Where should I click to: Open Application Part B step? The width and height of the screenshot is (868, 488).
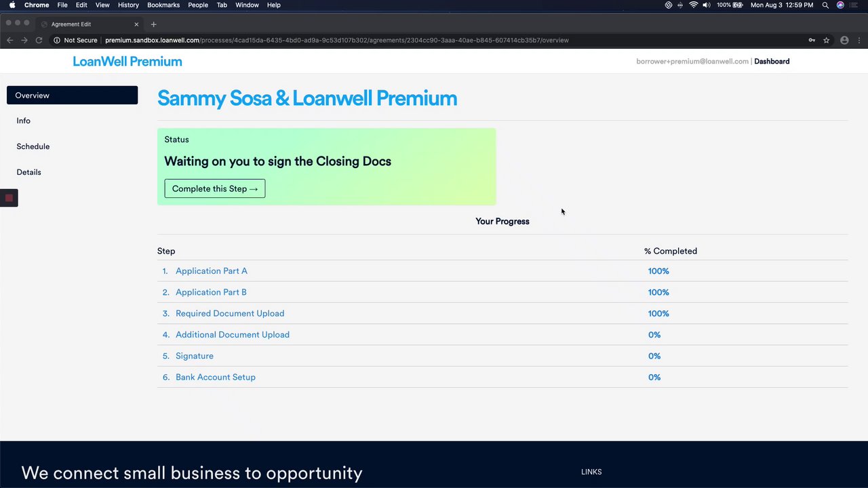pyautogui.click(x=211, y=292)
